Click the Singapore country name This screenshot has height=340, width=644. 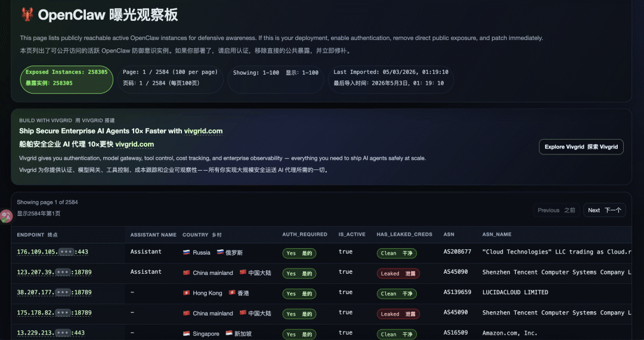tap(206, 334)
